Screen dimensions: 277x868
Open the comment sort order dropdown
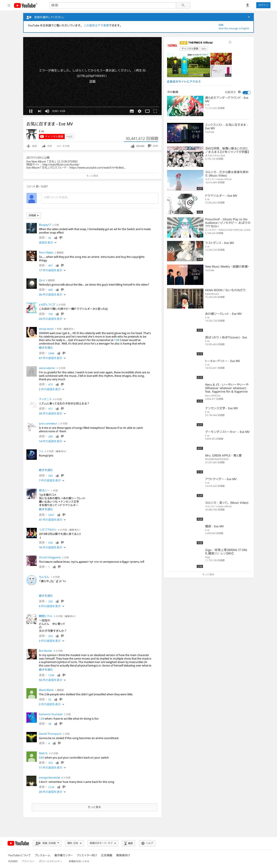(34, 216)
